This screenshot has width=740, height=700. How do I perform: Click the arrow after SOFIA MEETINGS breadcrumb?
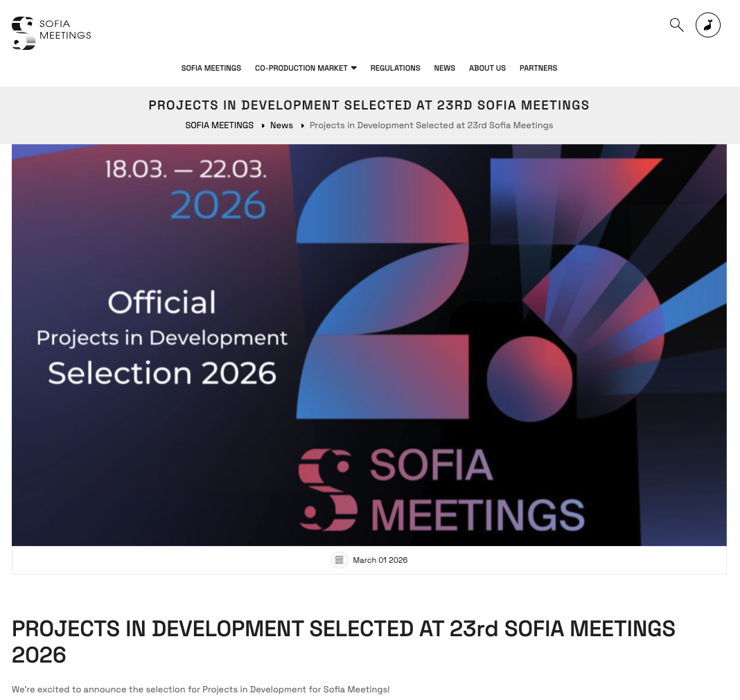[x=263, y=125]
